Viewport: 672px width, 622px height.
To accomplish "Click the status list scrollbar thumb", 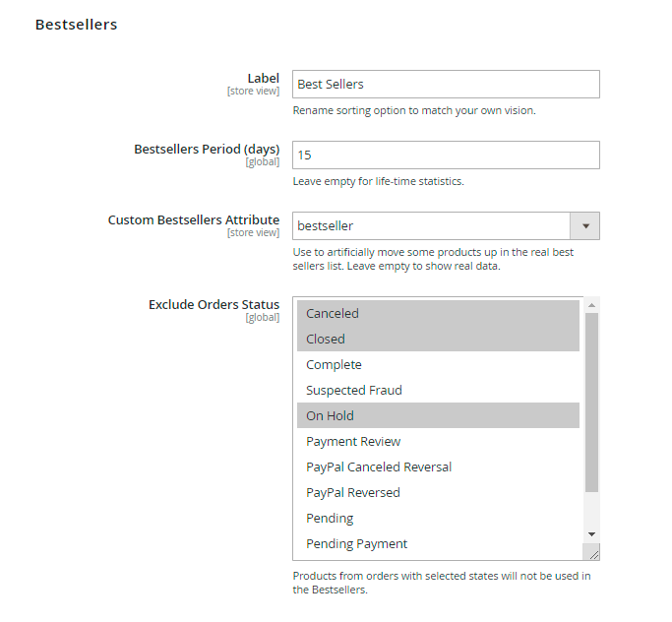I will tap(591, 404).
